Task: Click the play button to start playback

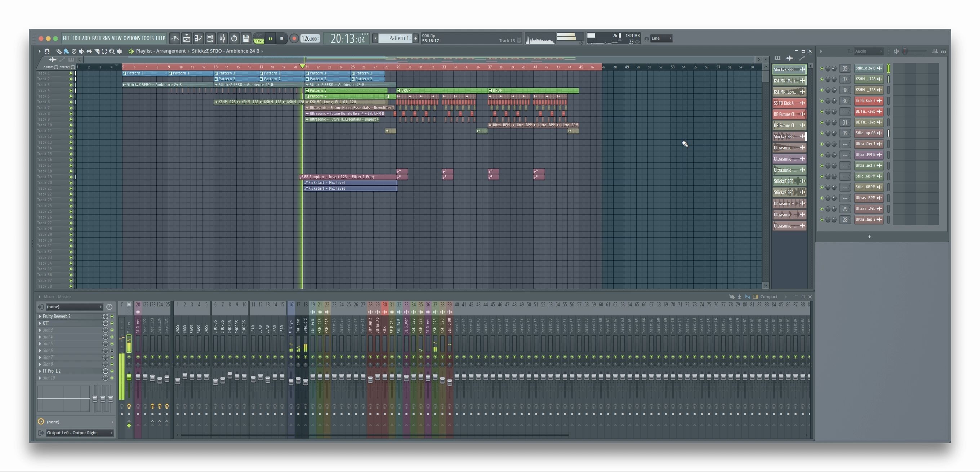Action: 270,38
